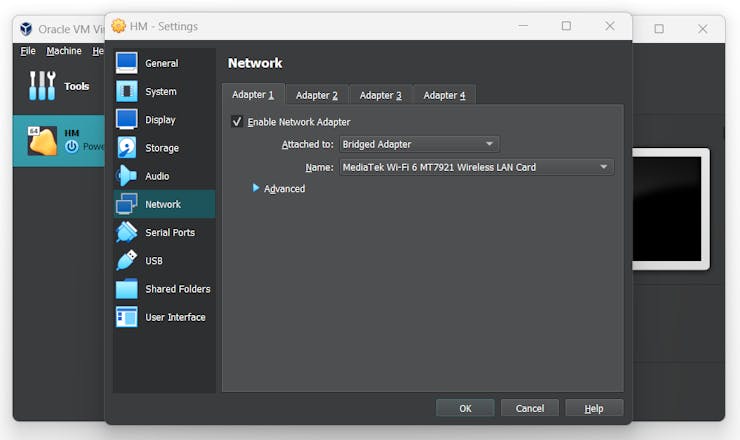Open the adapter Name dropdown
Viewport: 740px width, 440px height.
click(x=476, y=167)
